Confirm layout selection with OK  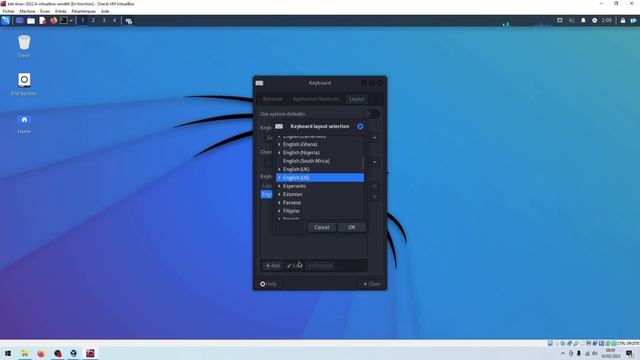[x=352, y=227]
